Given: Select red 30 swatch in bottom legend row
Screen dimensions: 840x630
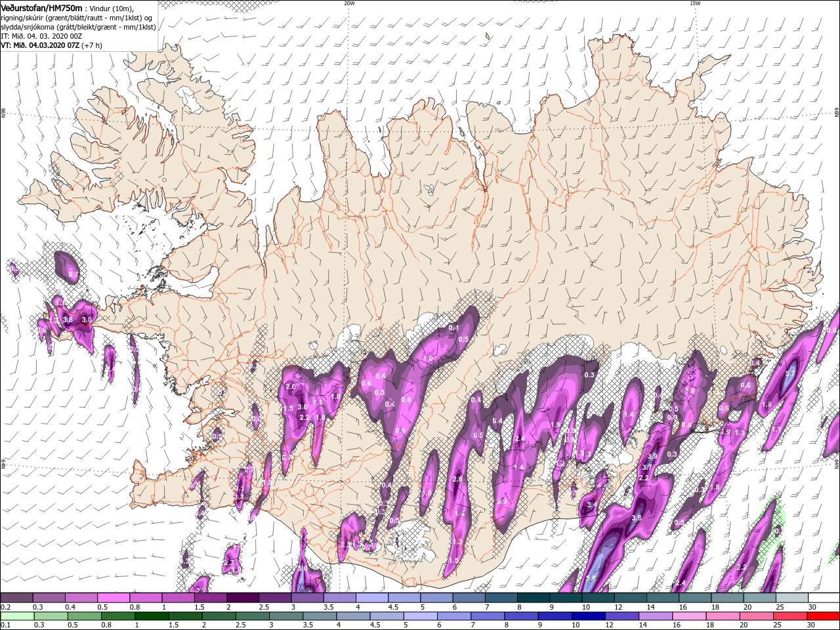Looking at the screenshot, I should (824, 616).
